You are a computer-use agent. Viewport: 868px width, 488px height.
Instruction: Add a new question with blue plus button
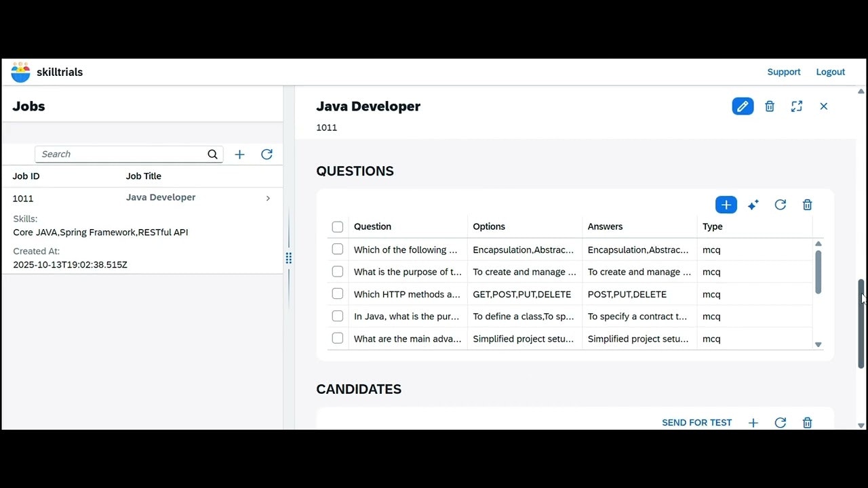(x=726, y=205)
